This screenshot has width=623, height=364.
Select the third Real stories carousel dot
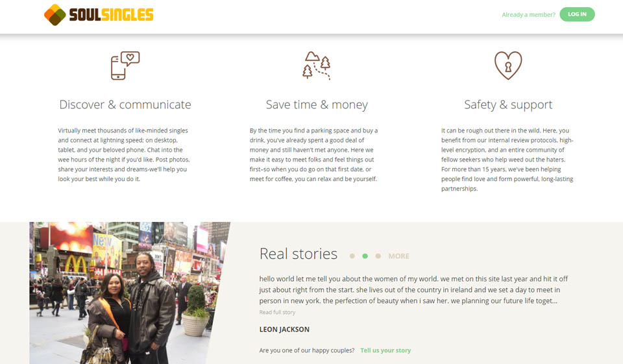[x=378, y=256]
